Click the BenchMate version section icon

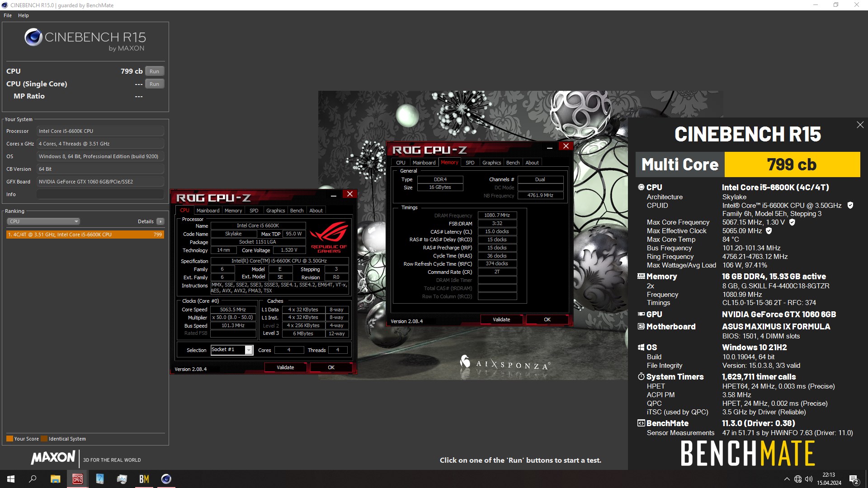tap(641, 423)
